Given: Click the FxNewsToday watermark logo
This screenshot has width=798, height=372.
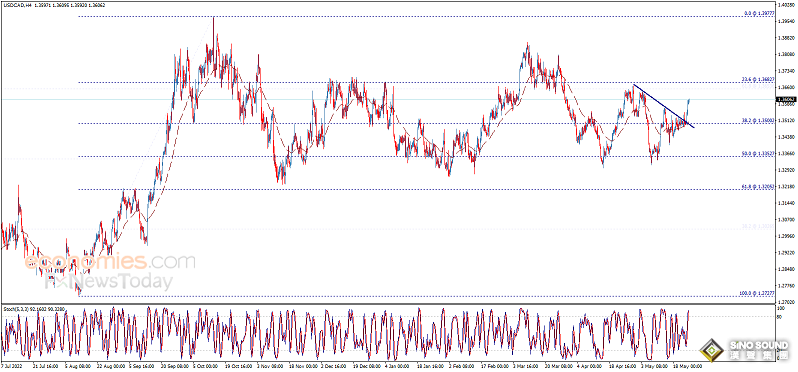Looking at the screenshot, I should (x=108, y=282).
